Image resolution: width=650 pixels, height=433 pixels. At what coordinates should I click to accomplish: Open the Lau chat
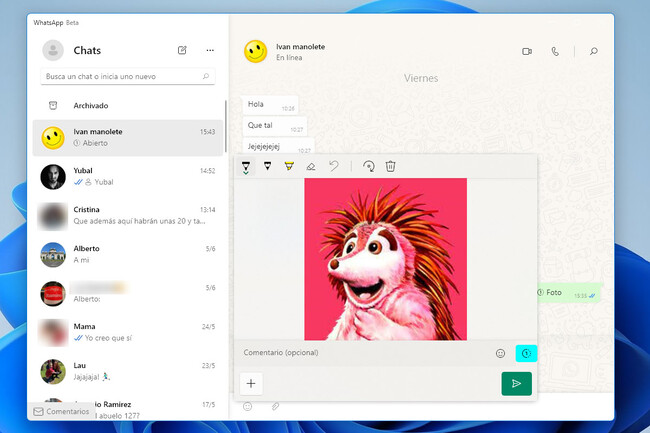128,371
